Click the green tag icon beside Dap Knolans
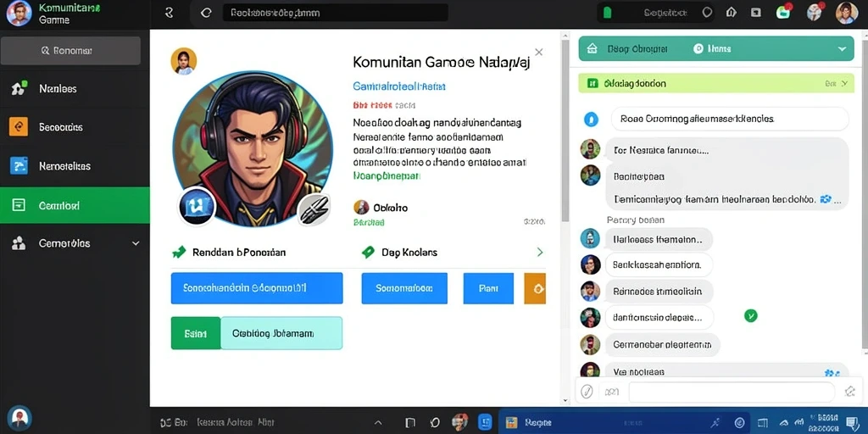Viewport: 868px width, 434px height. (x=368, y=253)
